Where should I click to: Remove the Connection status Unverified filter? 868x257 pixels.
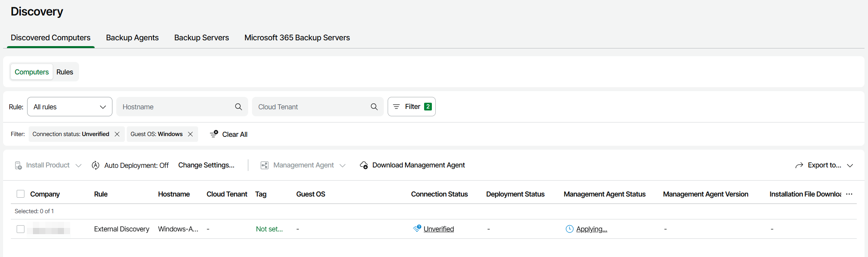(x=117, y=134)
